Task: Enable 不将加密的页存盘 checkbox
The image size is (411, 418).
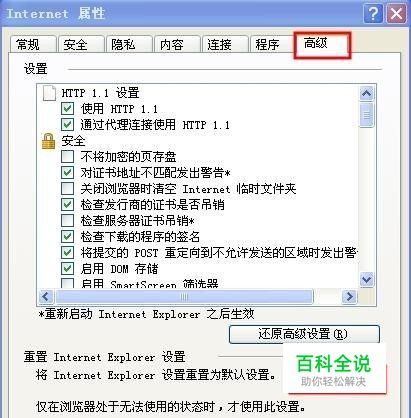Action: 67,157
